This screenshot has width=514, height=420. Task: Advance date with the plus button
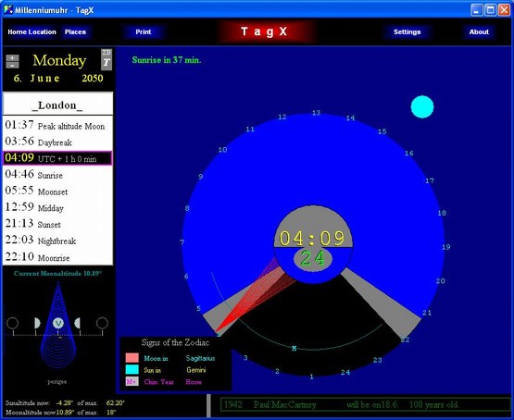12,58
